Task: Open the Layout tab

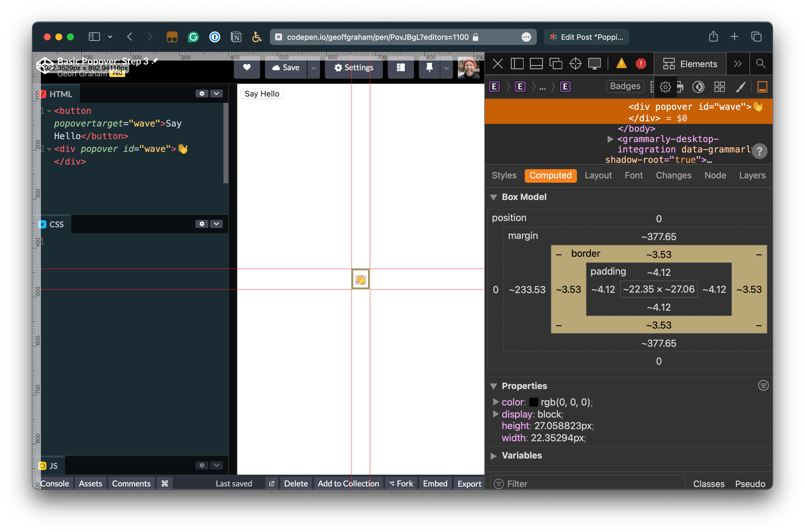Action: click(598, 176)
